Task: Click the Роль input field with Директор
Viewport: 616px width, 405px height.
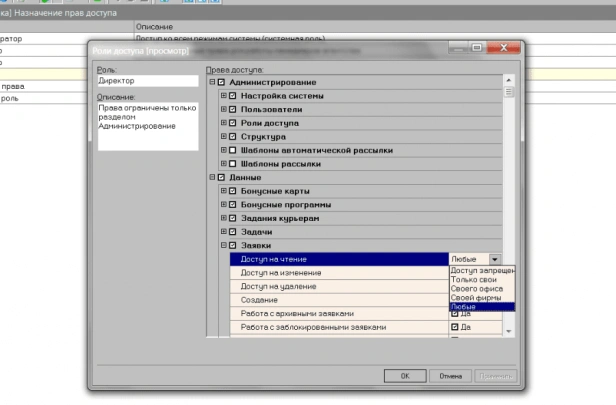Action: 148,81
